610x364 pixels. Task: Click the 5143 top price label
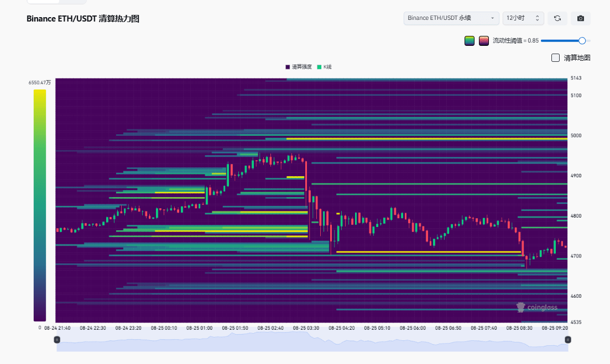[x=576, y=78]
